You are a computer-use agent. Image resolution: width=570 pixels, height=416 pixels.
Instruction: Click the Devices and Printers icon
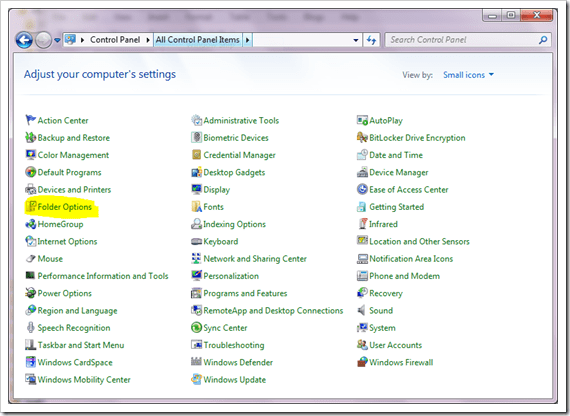point(31,189)
